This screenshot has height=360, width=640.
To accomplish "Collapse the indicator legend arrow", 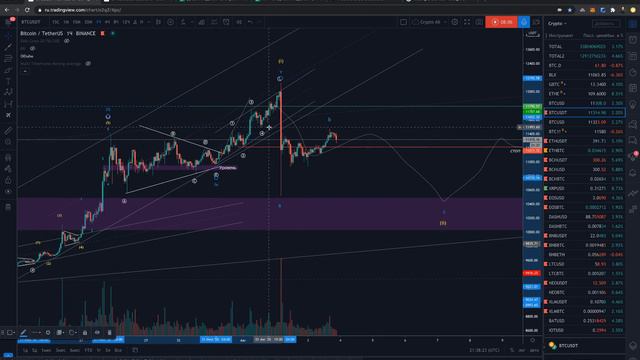I will pos(25,71).
